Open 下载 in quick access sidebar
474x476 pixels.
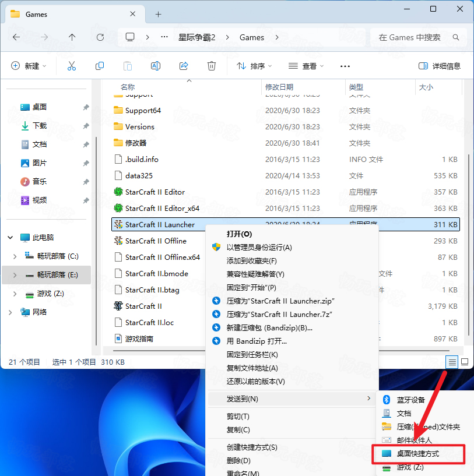(40, 126)
